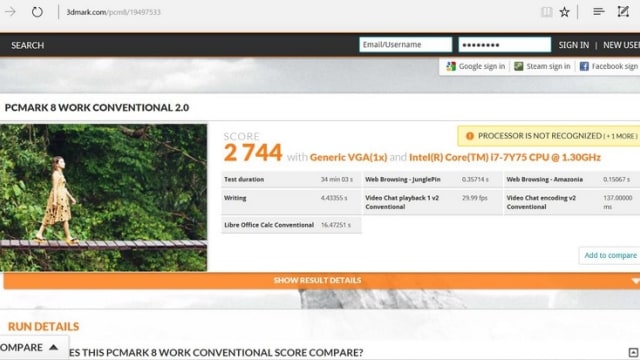This screenshot has width=640, height=360.
Task: Click Web Browsing - JunglePin result
Action: point(432,180)
